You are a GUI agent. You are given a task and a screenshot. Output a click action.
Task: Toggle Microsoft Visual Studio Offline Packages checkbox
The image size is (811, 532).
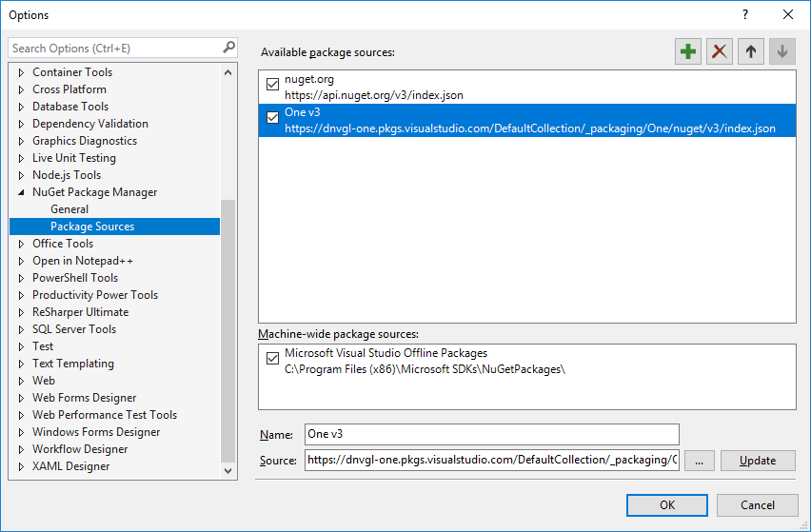(x=274, y=360)
